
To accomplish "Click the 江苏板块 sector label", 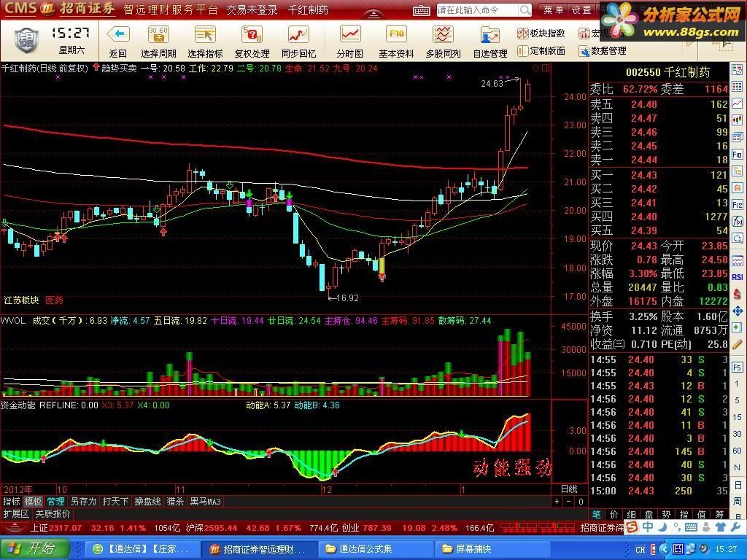I will [x=21, y=300].
